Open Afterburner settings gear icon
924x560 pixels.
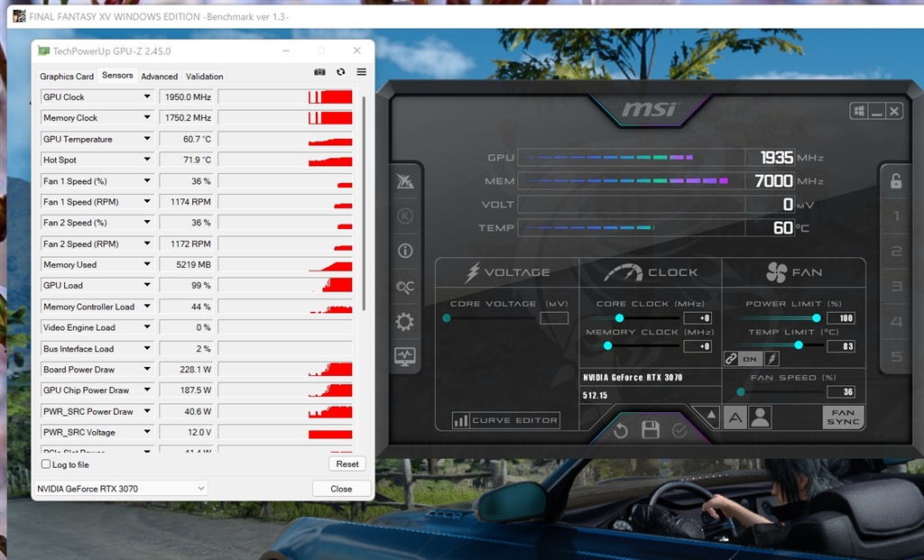405,322
